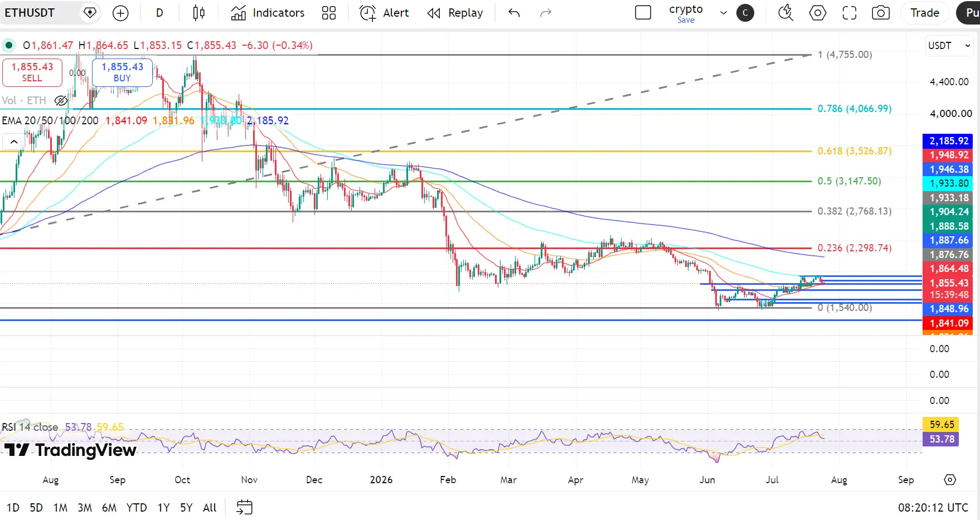Set the range to 1Y
980x520 pixels.
163,508
